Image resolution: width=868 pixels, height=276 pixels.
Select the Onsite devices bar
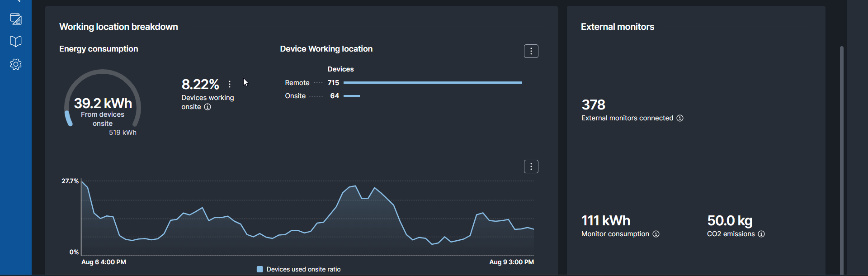[x=352, y=96]
